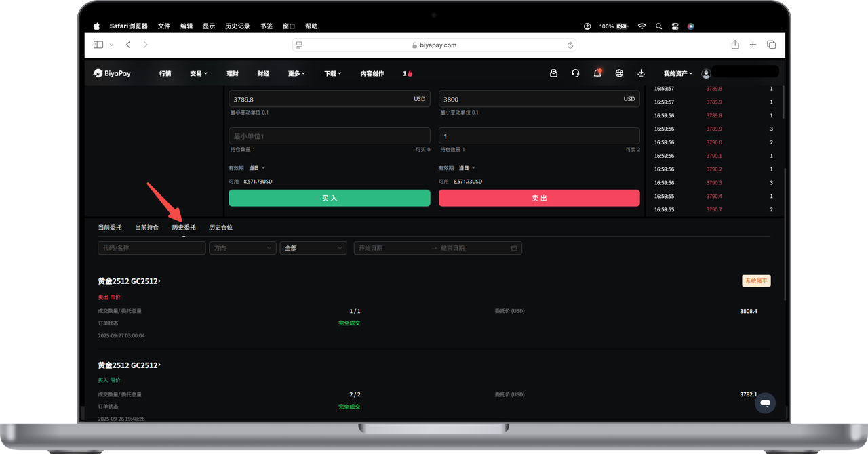868x454 pixels.
Task: Switch to the 历史仓位 tab
Action: (220, 228)
